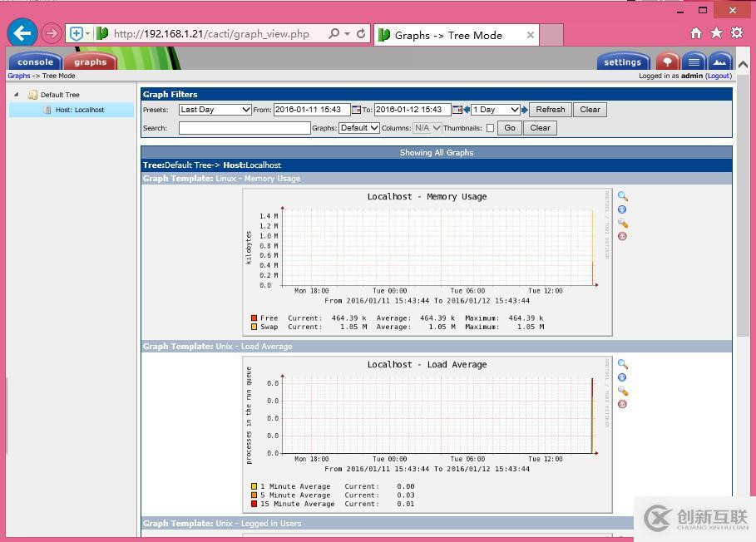
Task: Open the From date calendar picker
Action: click(x=356, y=110)
